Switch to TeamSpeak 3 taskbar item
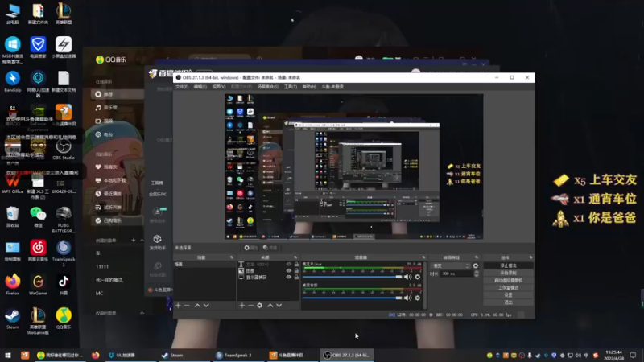Screen dimensions: 644x362 coord(238,355)
